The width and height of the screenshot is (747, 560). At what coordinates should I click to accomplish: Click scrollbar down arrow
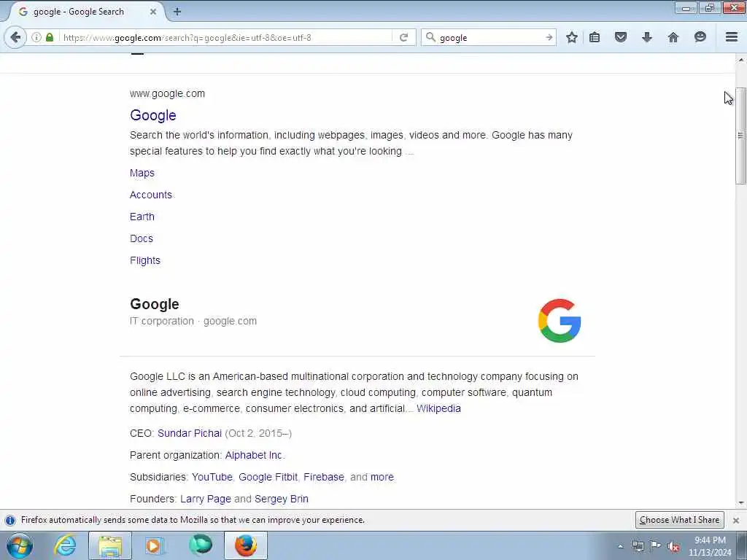click(740, 502)
